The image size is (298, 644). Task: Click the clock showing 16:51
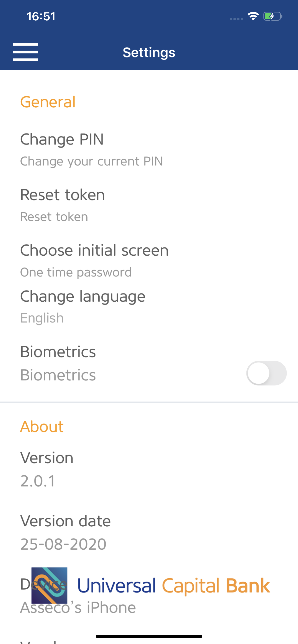coord(41,17)
